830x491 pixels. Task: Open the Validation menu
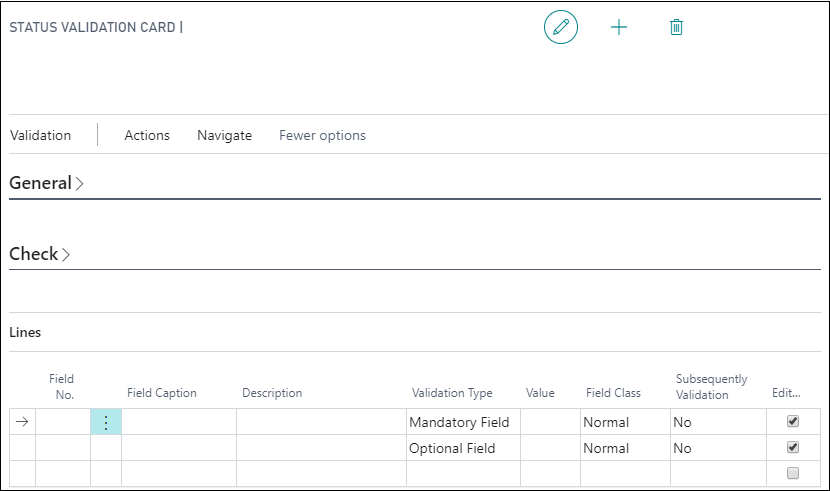coord(40,135)
